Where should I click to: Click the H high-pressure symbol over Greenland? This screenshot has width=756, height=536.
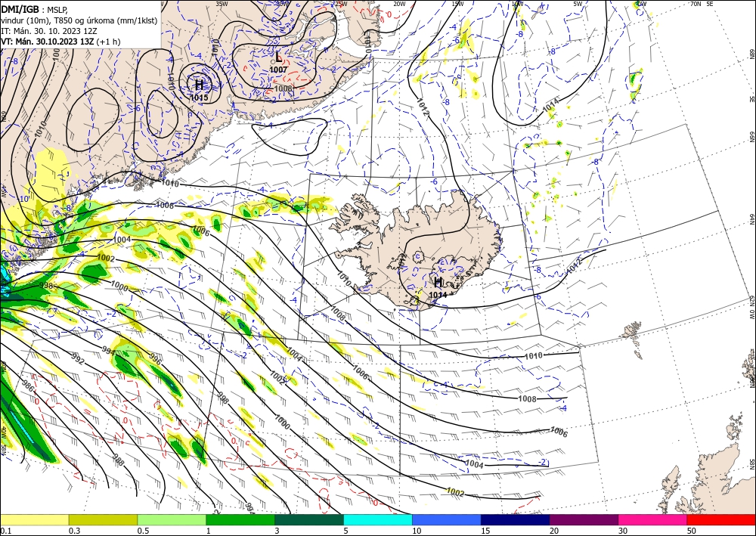coord(199,85)
